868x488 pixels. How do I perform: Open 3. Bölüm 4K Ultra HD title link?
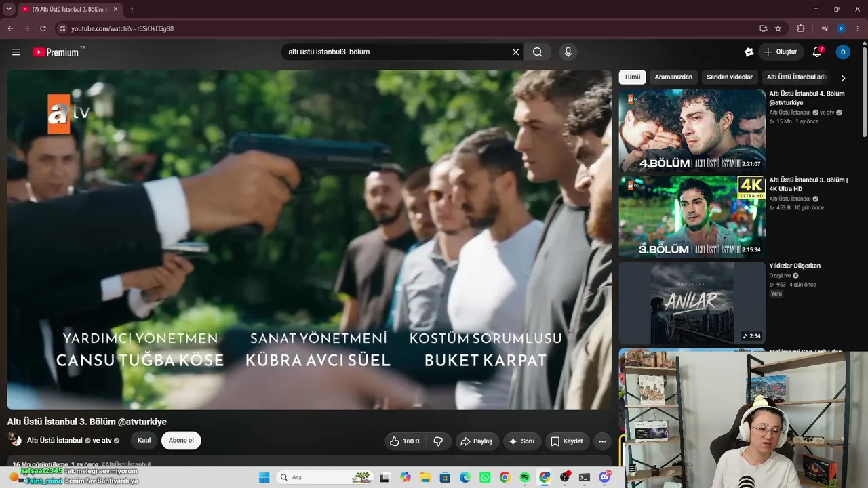coord(808,184)
